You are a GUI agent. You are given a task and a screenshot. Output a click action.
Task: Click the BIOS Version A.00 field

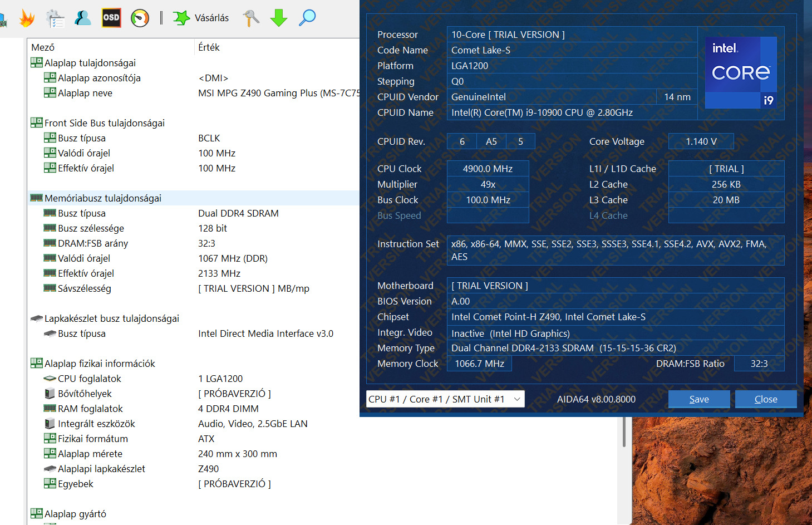(616, 301)
